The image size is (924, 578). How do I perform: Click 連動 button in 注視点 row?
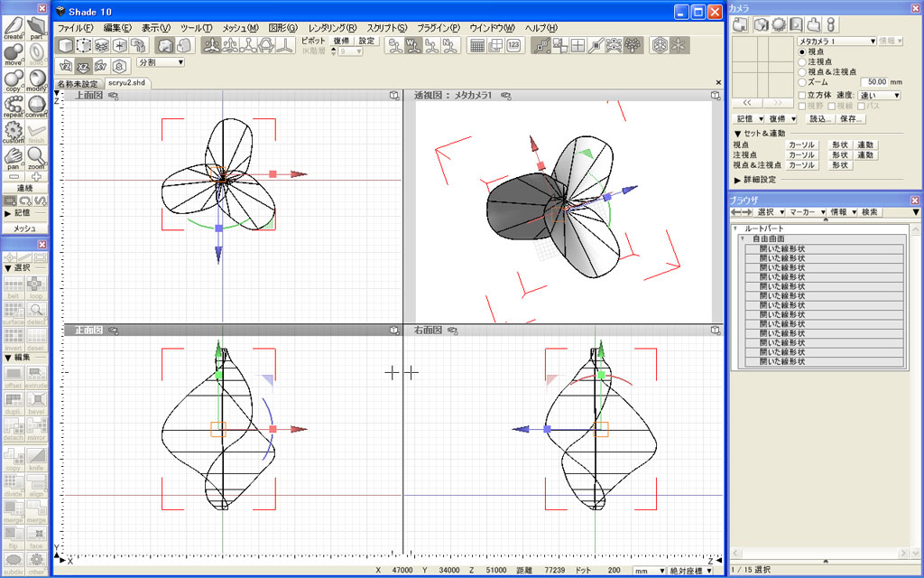(x=865, y=155)
